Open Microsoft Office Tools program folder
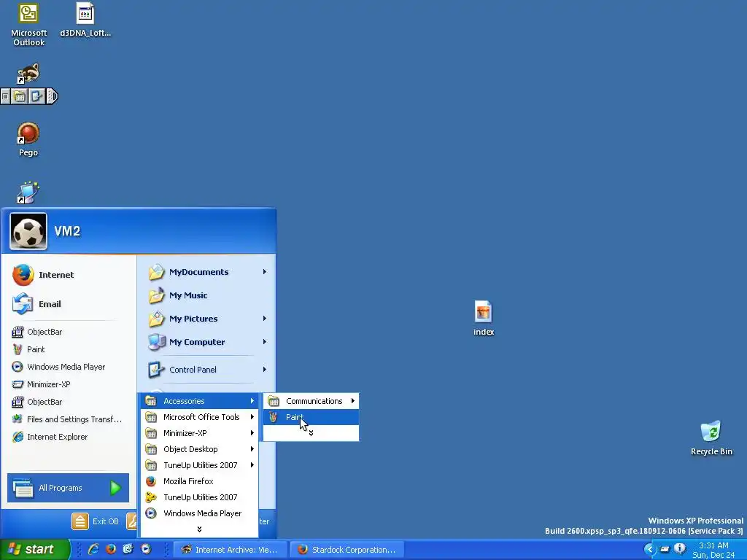This screenshot has height=560, width=747. [200, 417]
